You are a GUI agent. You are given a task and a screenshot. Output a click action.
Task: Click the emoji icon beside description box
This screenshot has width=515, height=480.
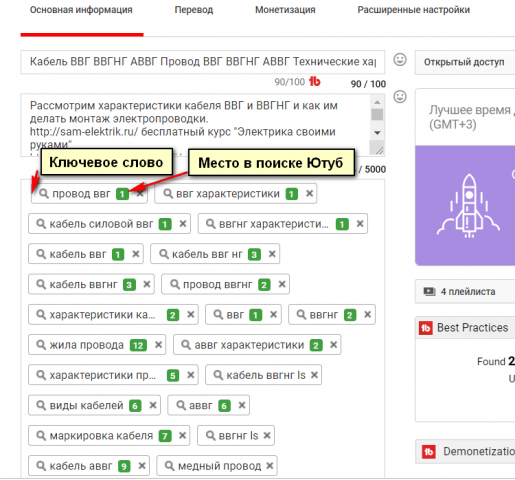point(400,97)
